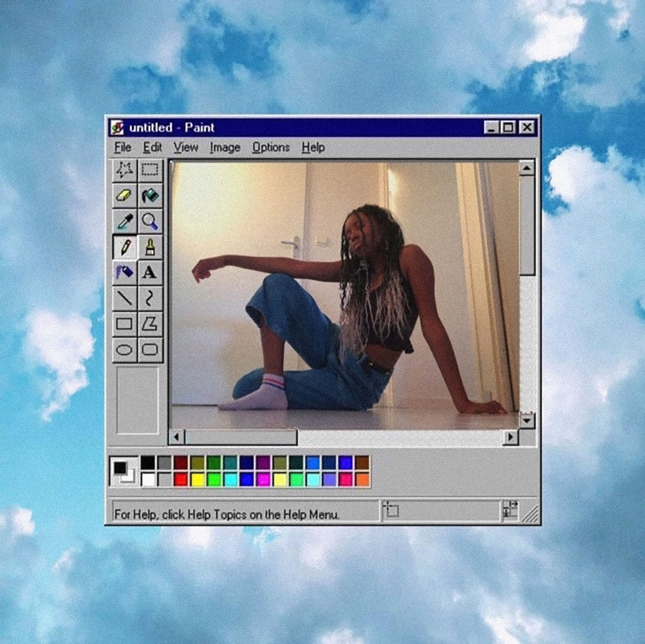Activate the Pick Color eyedropper tool
The width and height of the screenshot is (645, 644).
coord(125,221)
